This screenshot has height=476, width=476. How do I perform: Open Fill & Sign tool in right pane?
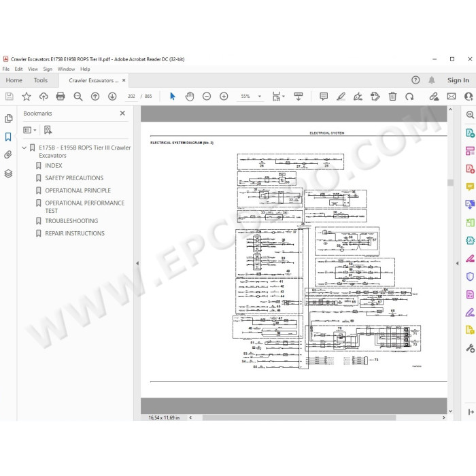click(470, 312)
